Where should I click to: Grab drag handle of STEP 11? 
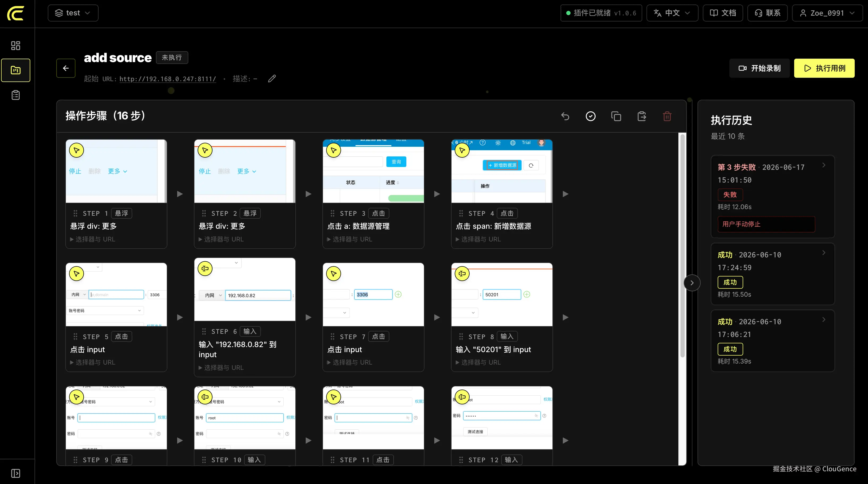(x=333, y=460)
